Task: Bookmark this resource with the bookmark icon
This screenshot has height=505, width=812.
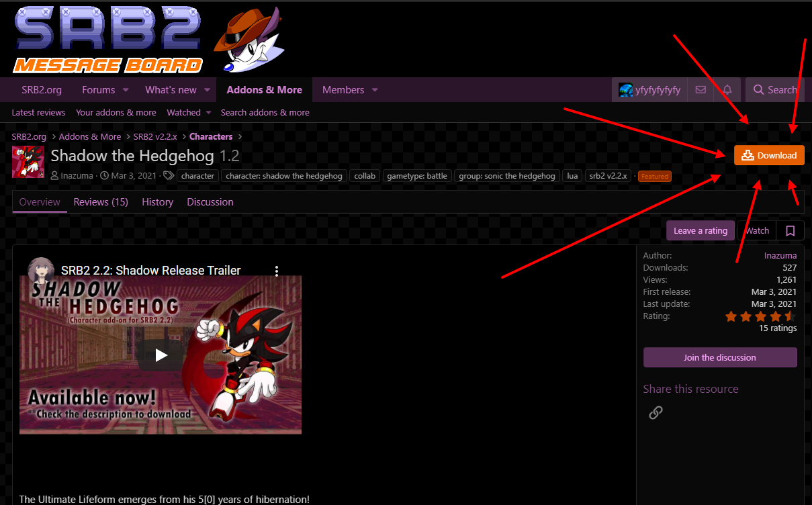Action: [x=791, y=230]
